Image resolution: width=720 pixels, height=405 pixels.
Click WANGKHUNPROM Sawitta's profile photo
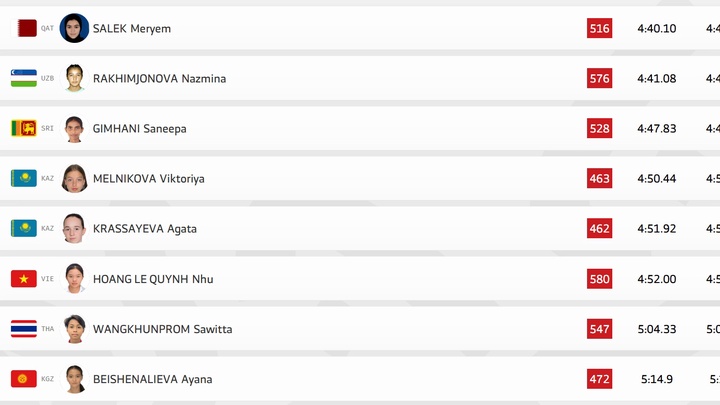(74, 329)
